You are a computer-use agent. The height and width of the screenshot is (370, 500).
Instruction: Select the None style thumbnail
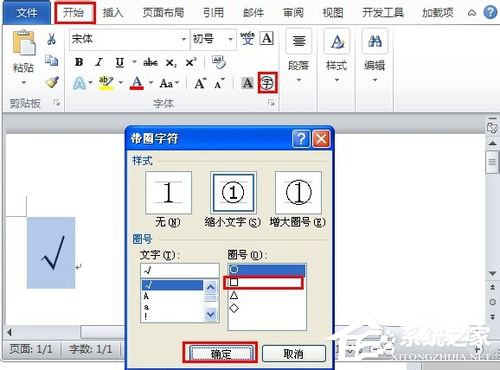[168, 193]
